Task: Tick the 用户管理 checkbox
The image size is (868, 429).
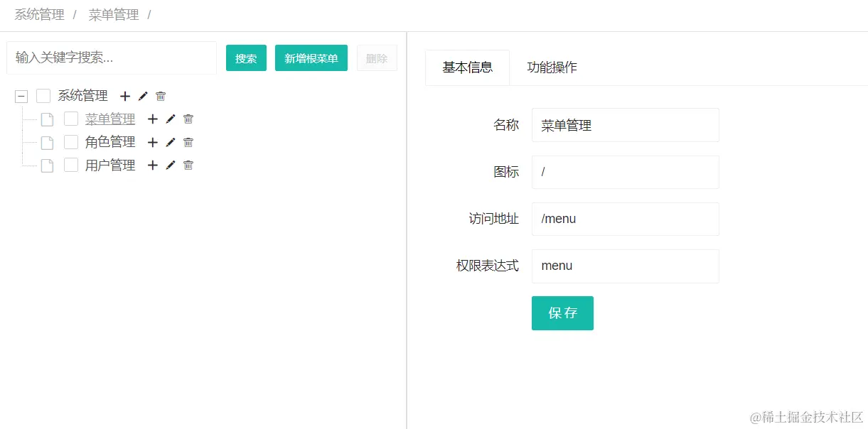Action: pyautogui.click(x=71, y=165)
